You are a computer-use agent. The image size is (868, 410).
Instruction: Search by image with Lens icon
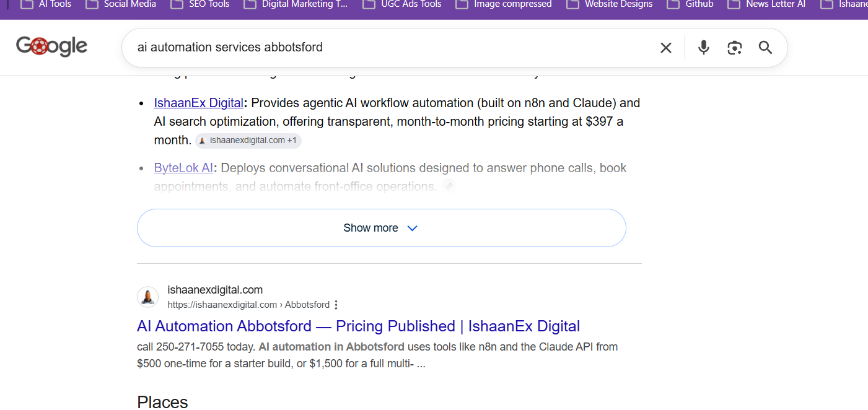click(x=735, y=48)
